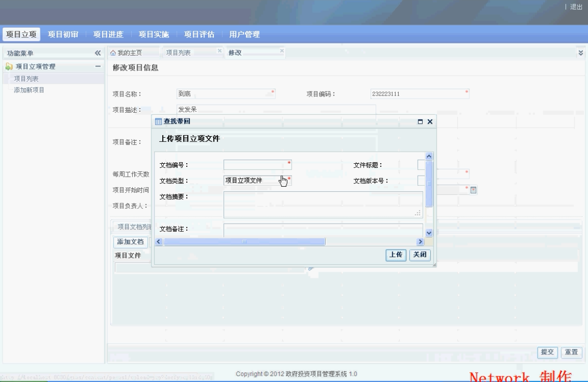Click the dialog horizontal scrollbar left arrow
The image size is (588, 382).
(x=159, y=242)
